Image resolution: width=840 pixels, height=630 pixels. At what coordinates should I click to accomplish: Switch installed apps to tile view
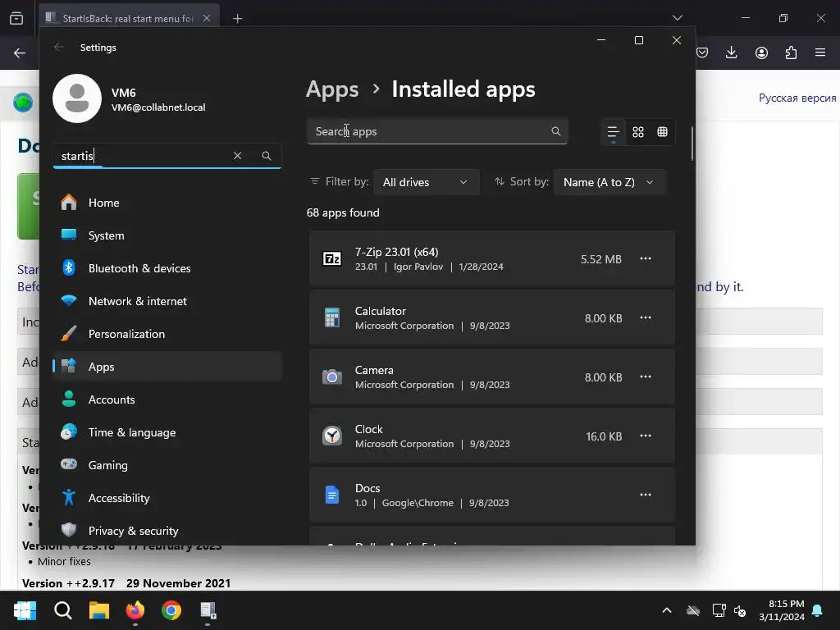[663, 132]
